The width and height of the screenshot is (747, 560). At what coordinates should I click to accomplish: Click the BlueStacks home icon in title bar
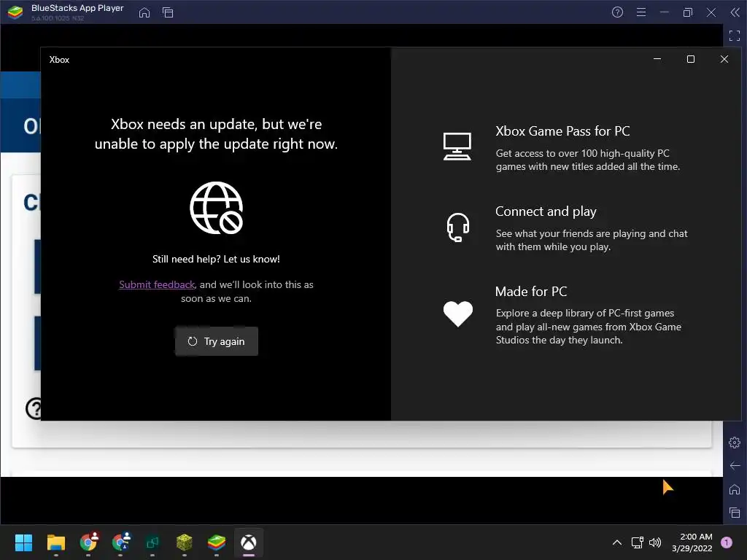click(144, 12)
